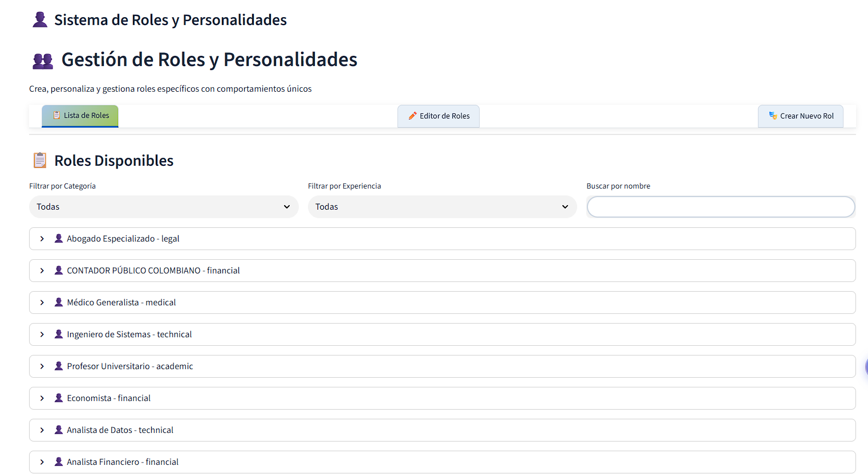Click the two-people icon beside Gestión de Roles

pyautogui.click(x=43, y=60)
